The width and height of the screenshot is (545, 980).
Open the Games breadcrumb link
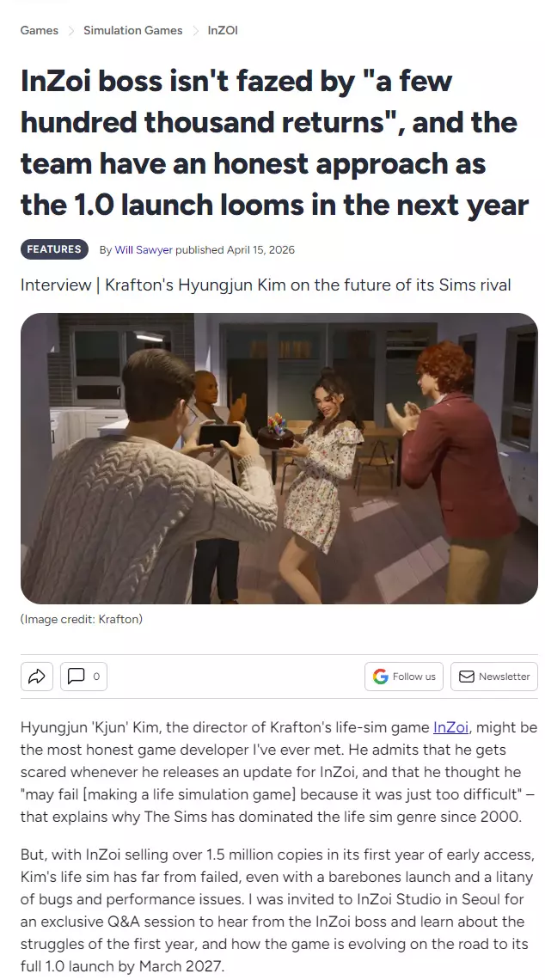tap(39, 31)
